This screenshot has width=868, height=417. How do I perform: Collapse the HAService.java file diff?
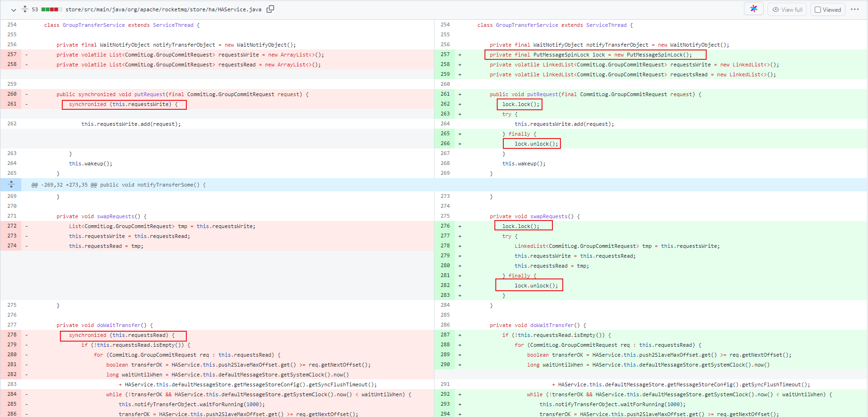click(13, 9)
